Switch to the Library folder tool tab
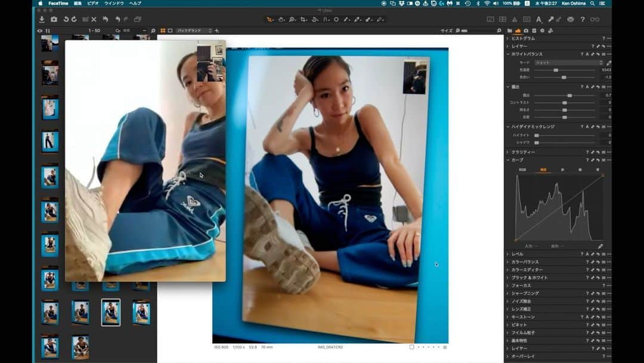The height and width of the screenshot is (363, 644). click(510, 31)
